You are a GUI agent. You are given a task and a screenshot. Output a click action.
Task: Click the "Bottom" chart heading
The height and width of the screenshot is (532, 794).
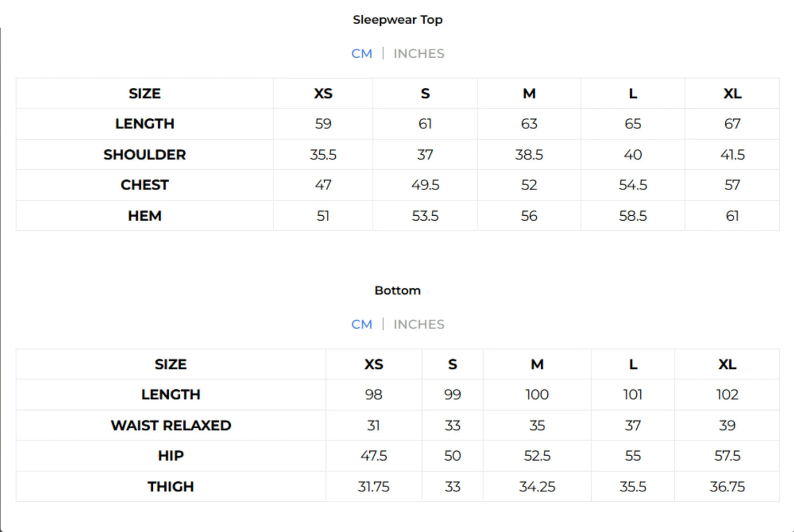coord(397,290)
